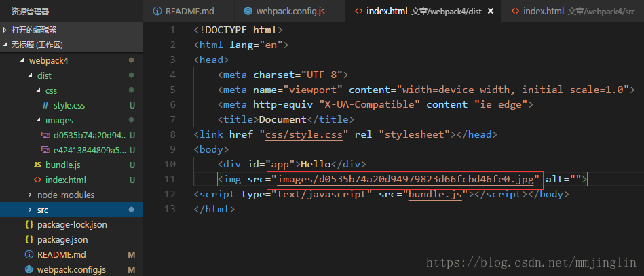Click the HTML icon on the dist index.html tab
This screenshot has height=276, width=644.
(358, 12)
